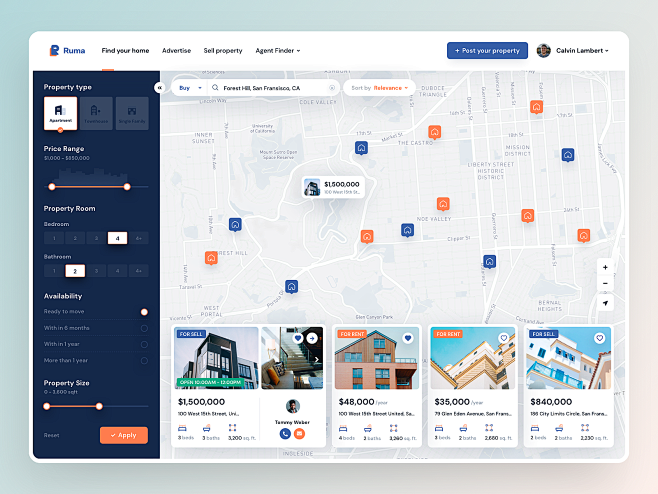Click Post your property button
The image size is (658, 494).
[487, 50]
